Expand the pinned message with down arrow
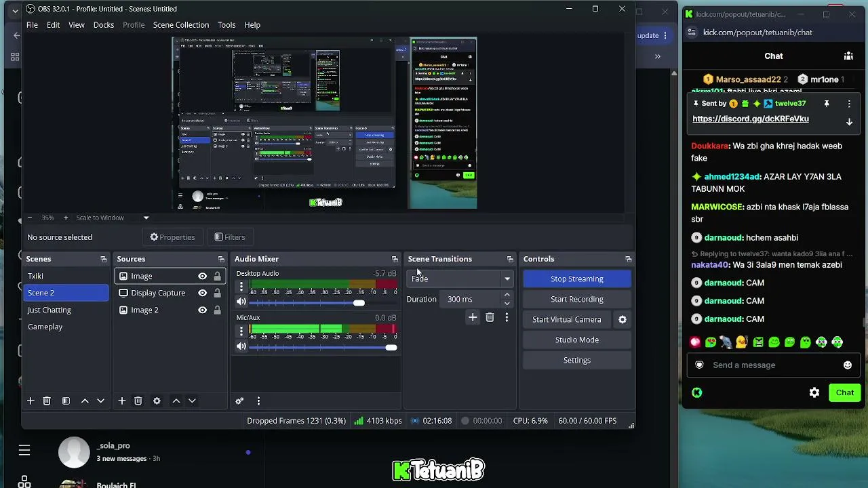The image size is (868, 488). point(849,122)
